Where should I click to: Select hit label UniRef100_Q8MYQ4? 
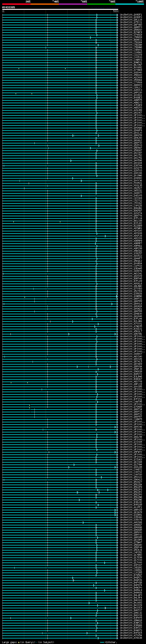tap(131, 366)
